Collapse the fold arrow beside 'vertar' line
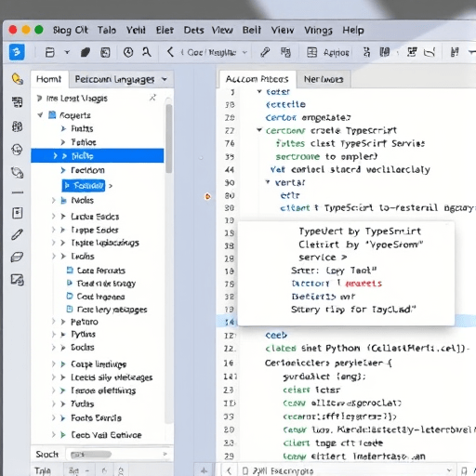Viewport: 476px width, 476px height. 268,182
